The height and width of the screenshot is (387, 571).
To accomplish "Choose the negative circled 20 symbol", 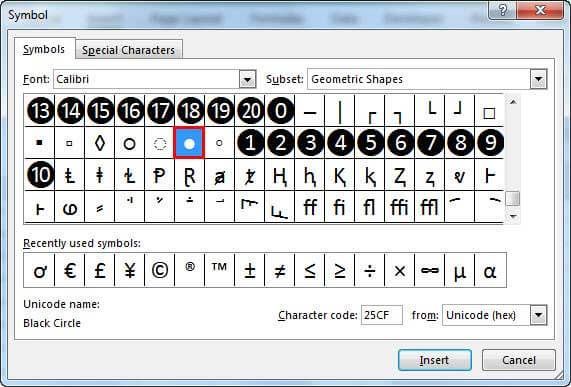I will click(250, 111).
